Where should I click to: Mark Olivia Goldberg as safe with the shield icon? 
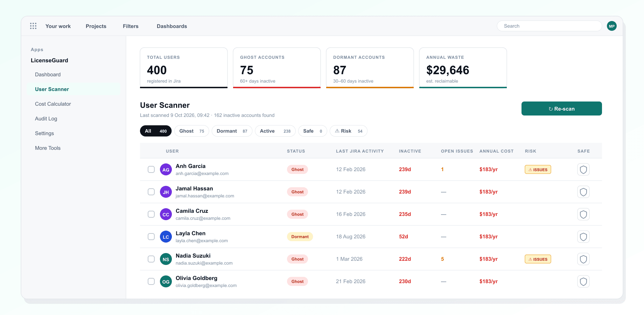pyautogui.click(x=583, y=281)
